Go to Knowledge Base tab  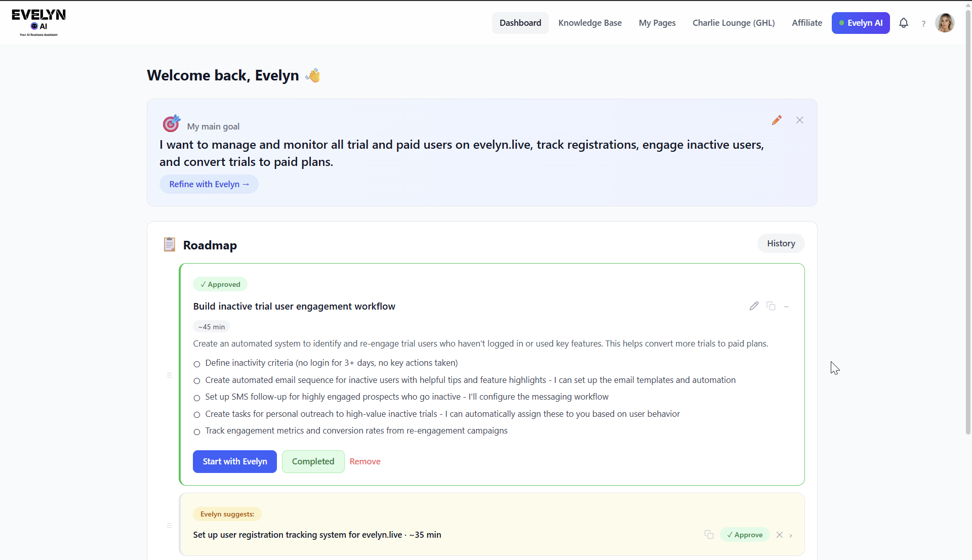click(590, 23)
